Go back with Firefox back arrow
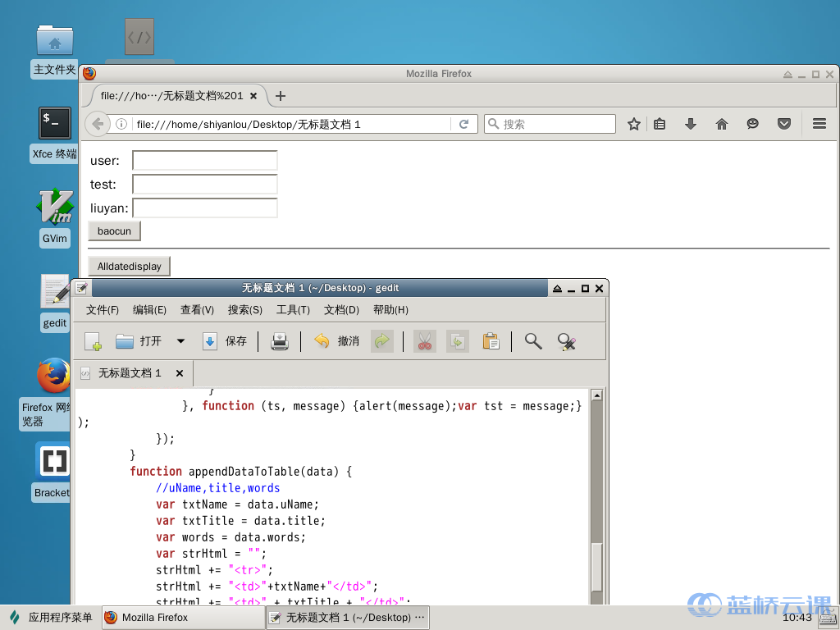The width and height of the screenshot is (840, 630). (x=98, y=125)
